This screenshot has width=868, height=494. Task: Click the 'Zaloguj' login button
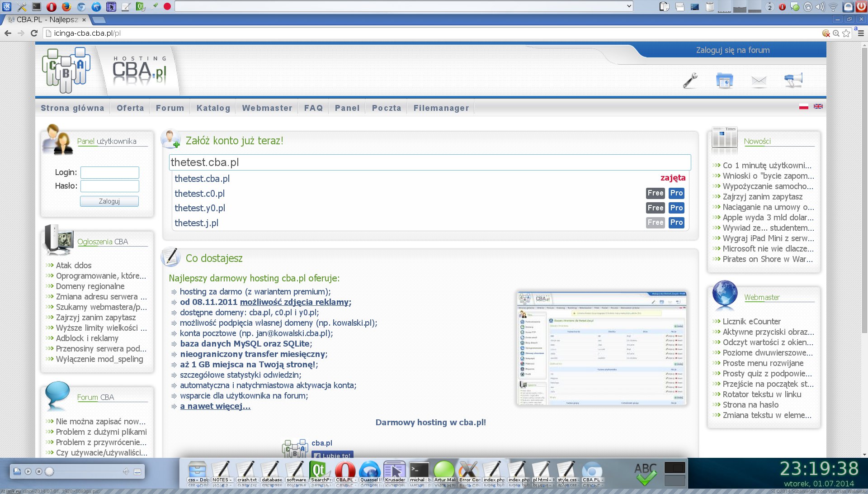[x=109, y=201]
